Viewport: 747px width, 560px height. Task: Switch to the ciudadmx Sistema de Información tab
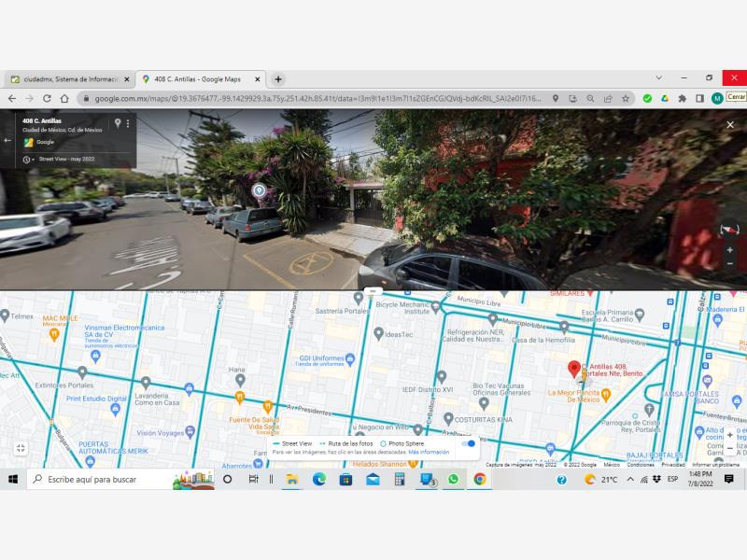70,79
